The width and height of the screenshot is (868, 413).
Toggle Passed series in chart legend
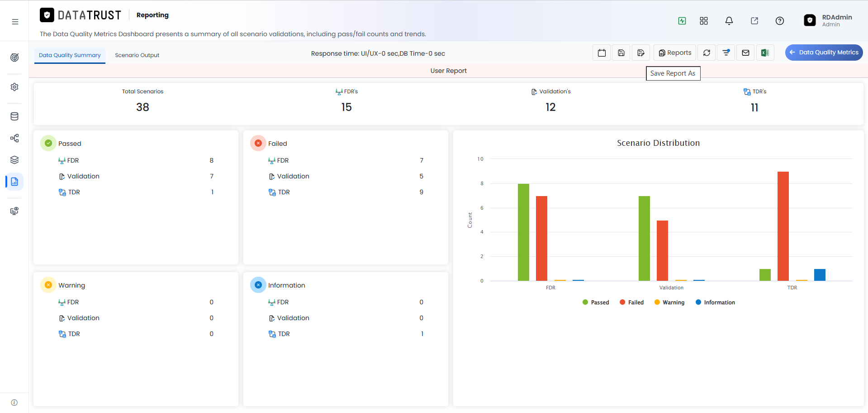pos(596,303)
